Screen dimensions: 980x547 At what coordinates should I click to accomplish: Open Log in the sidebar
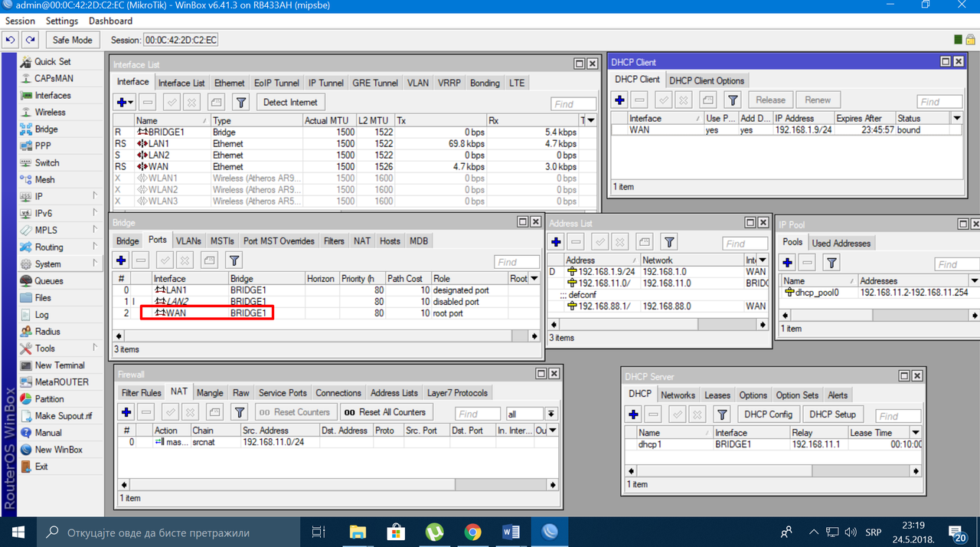click(x=41, y=314)
